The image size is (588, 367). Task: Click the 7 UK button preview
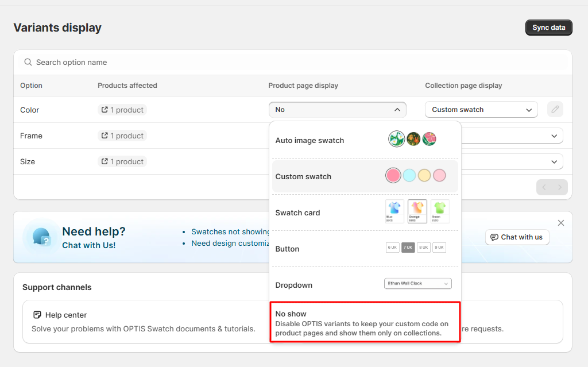(408, 248)
